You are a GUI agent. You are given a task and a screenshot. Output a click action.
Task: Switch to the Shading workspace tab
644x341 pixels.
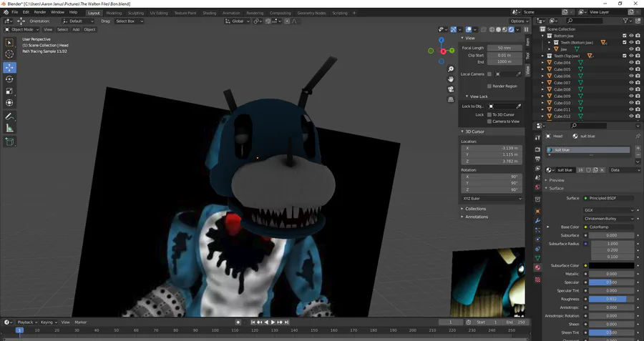[209, 13]
